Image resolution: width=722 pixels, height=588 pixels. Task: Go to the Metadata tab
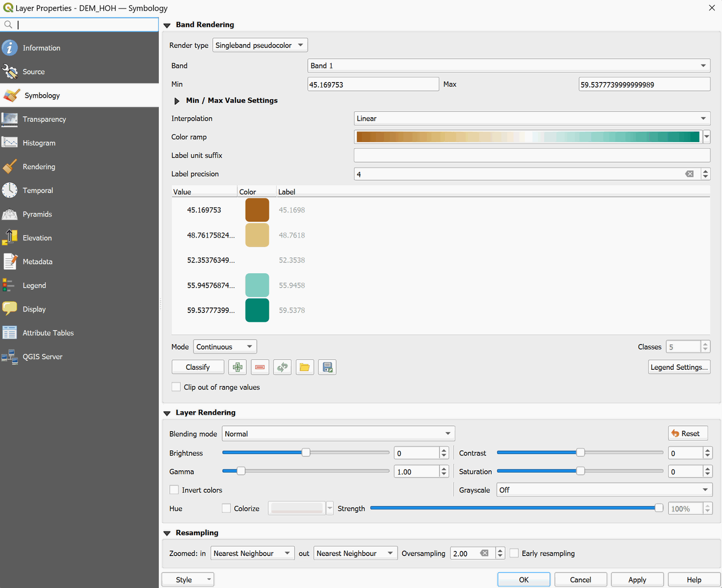click(37, 262)
